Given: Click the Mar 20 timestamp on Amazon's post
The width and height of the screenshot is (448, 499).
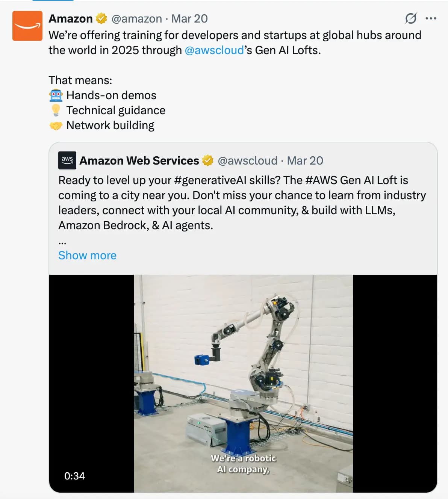Looking at the screenshot, I should tap(189, 18).
